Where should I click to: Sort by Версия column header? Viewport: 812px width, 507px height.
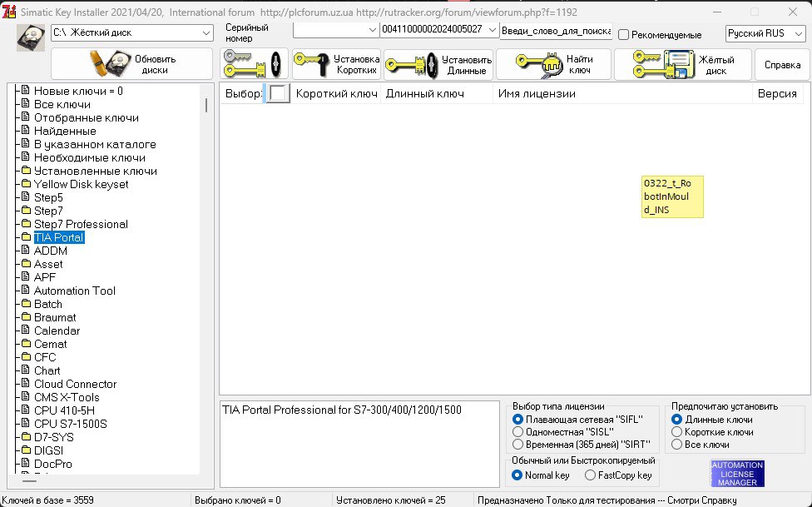[777, 94]
